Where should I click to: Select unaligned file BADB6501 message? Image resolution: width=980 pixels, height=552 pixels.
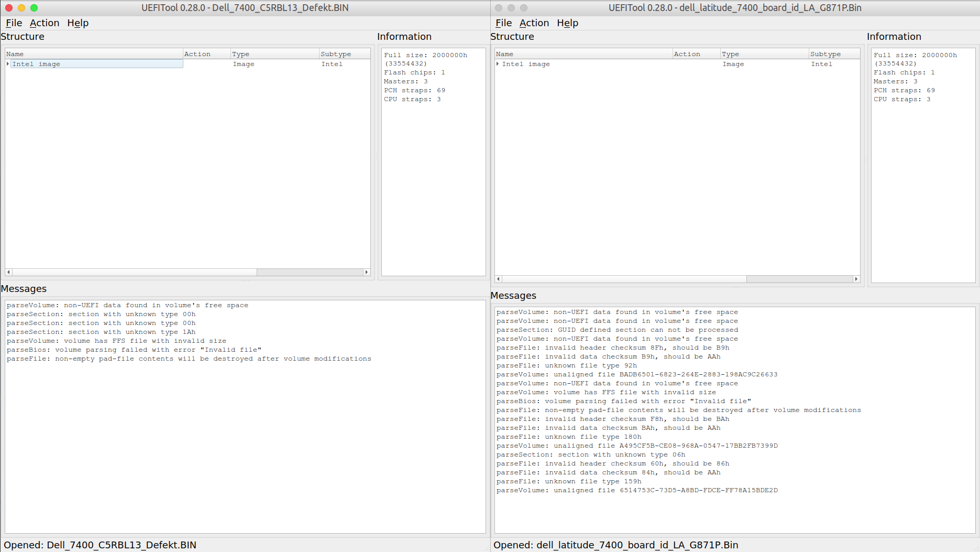(x=637, y=374)
